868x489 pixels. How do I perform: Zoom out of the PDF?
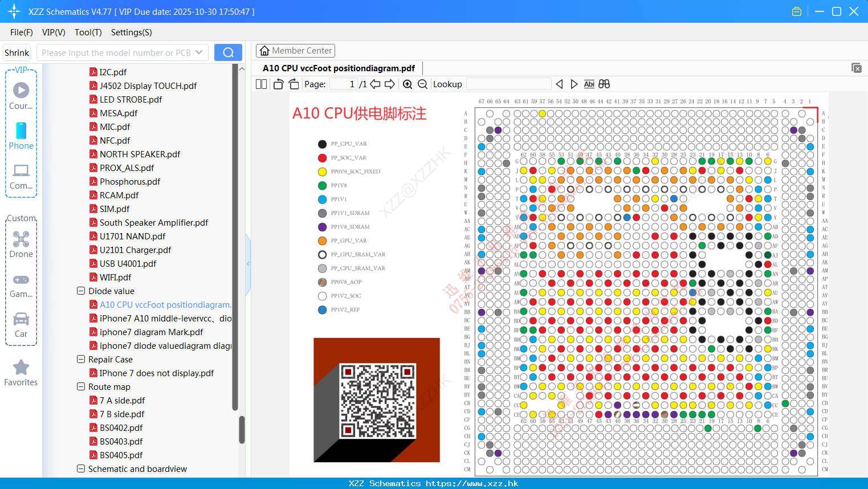[x=422, y=84]
